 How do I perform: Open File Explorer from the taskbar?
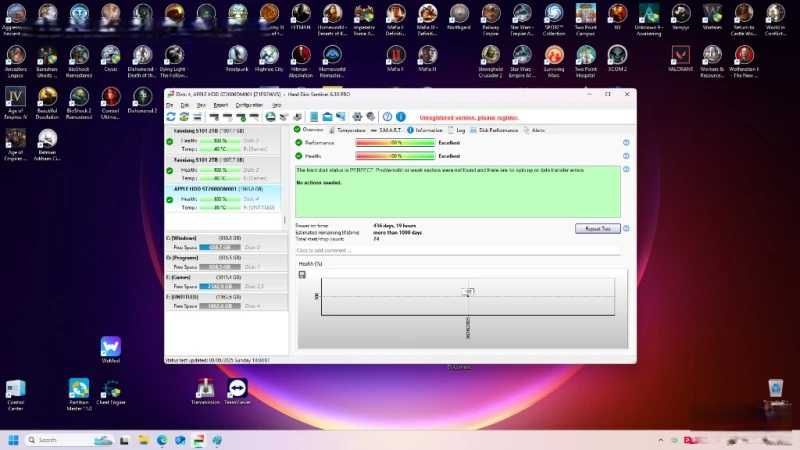(143, 440)
